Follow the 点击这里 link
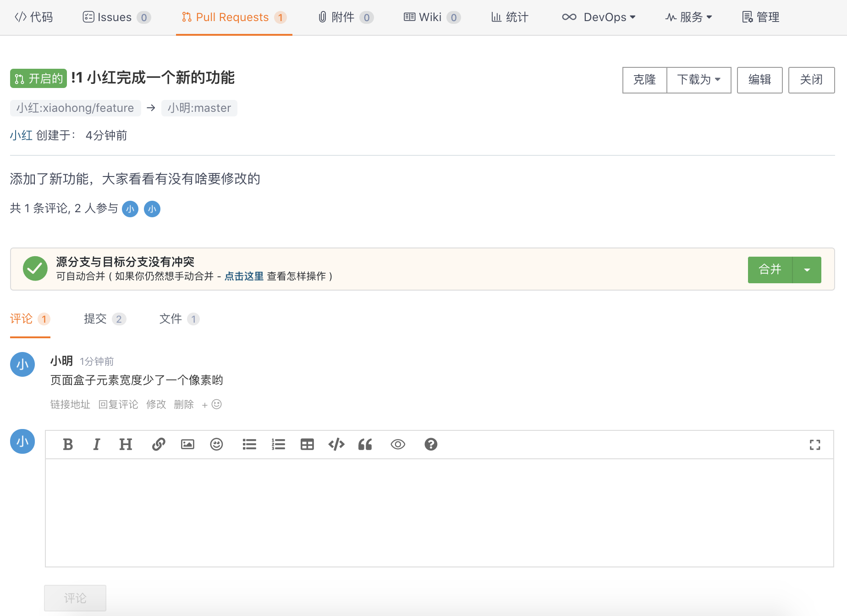The image size is (847, 616). tap(244, 276)
